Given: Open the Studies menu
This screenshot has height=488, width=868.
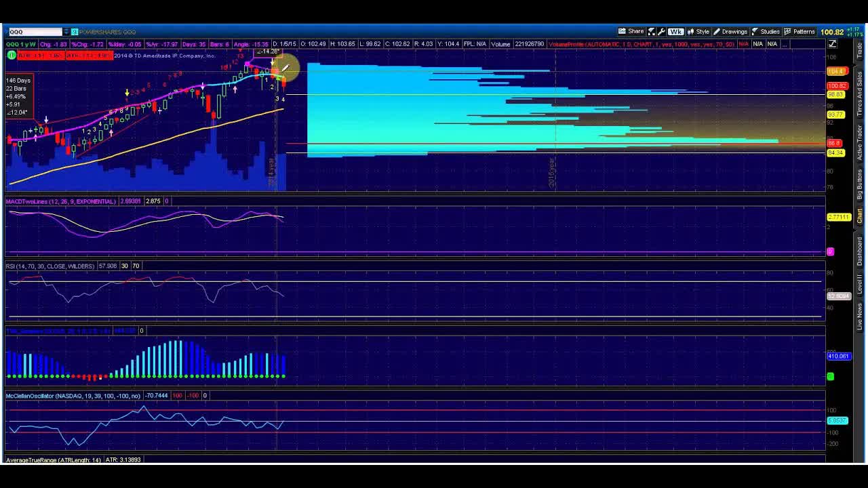Looking at the screenshot, I should (765, 32).
